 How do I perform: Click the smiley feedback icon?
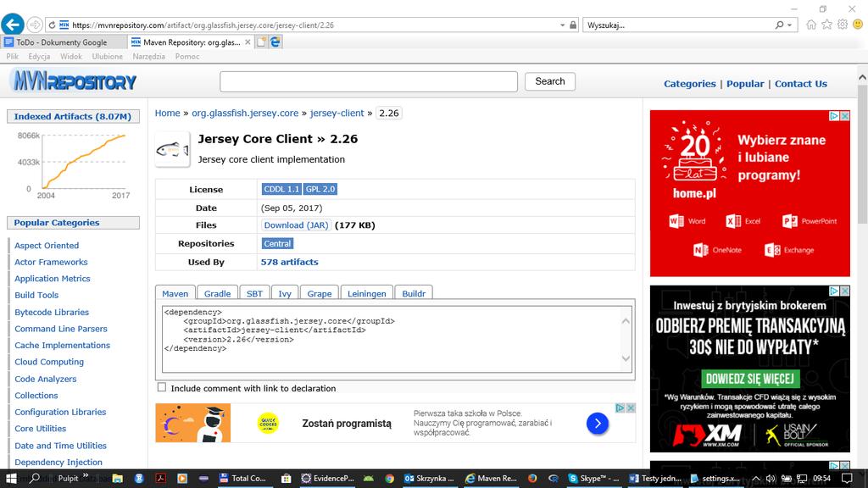coord(858,25)
